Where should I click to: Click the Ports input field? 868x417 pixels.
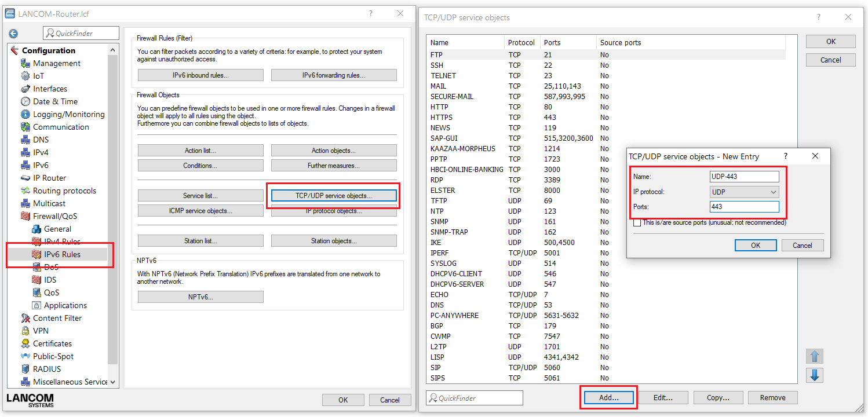[x=744, y=207]
